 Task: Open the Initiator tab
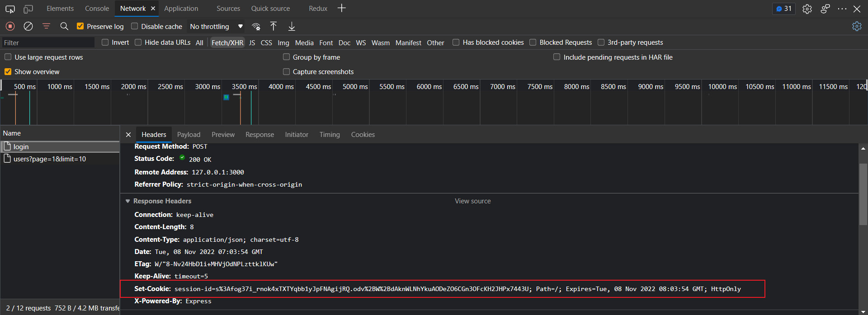coord(297,135)
